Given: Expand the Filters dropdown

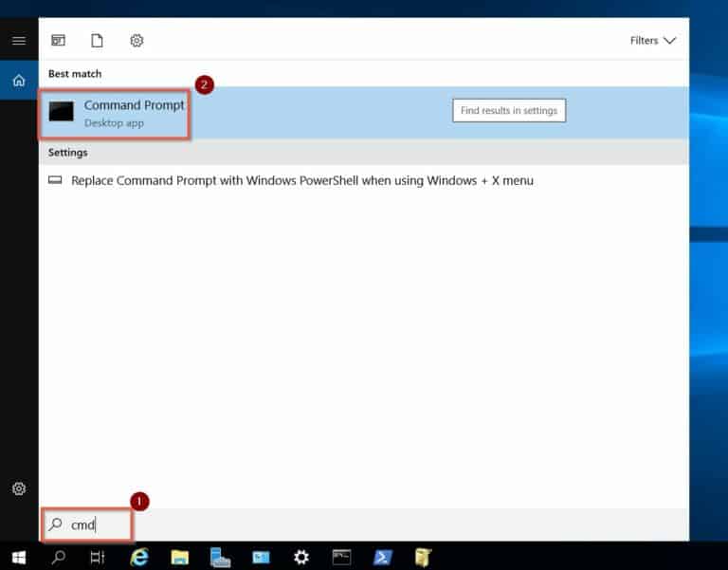Looking at the screenshot, I should point(653,41).
